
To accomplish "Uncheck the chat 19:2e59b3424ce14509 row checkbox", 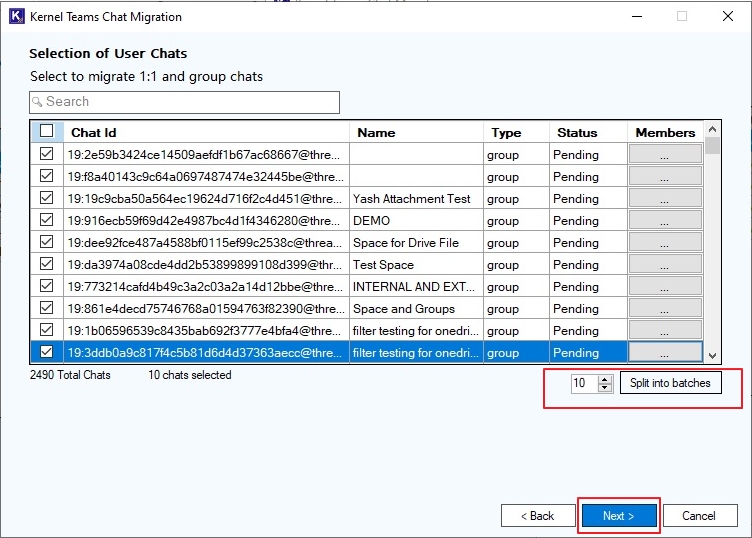I will pos(47,154).
